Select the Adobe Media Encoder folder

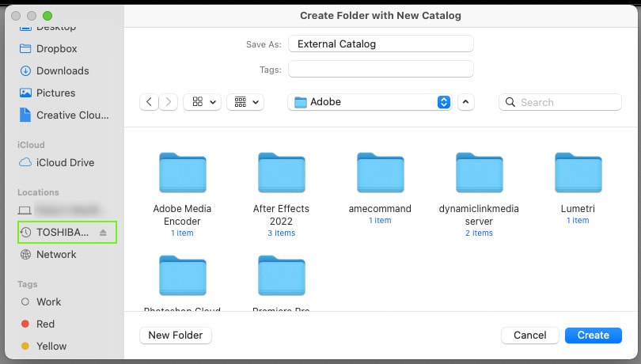pos(182,173)
